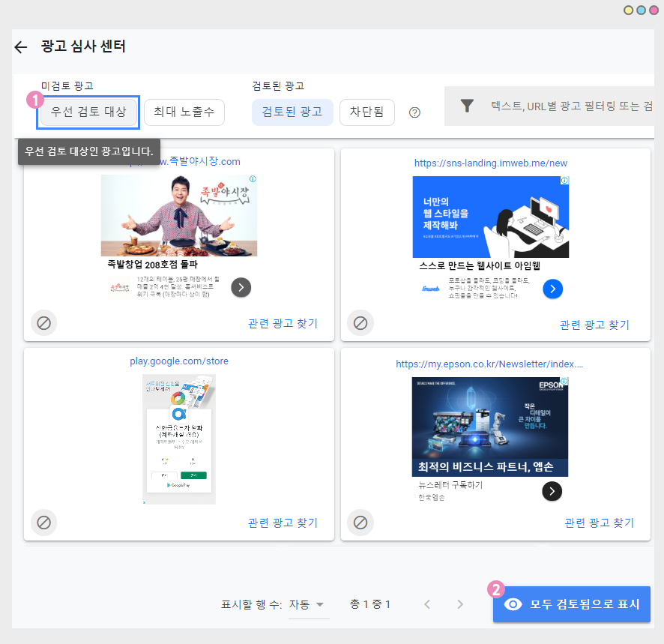Show the 차단됨 ads list

pyautogui.click(x=366, y=112)
